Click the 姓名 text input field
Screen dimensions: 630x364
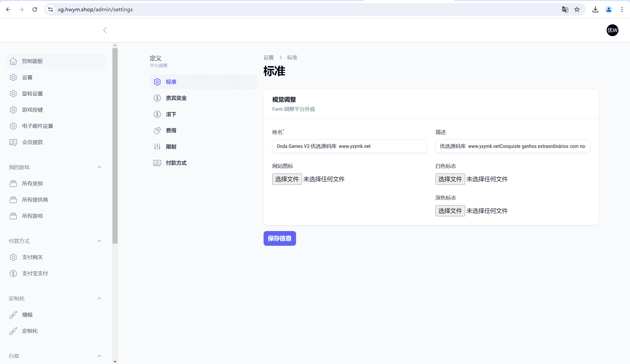349,146
